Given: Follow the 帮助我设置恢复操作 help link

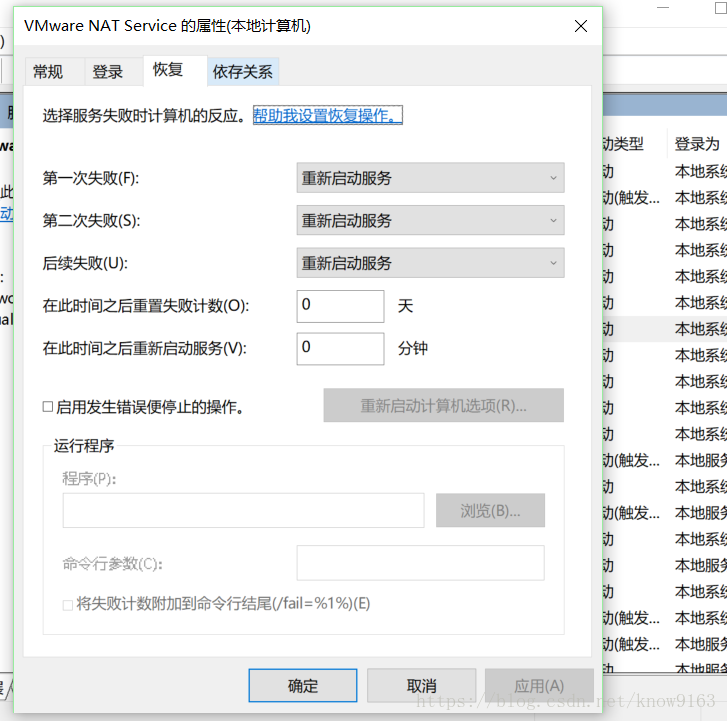Looking at the screenshot, I should pos(327,115).
